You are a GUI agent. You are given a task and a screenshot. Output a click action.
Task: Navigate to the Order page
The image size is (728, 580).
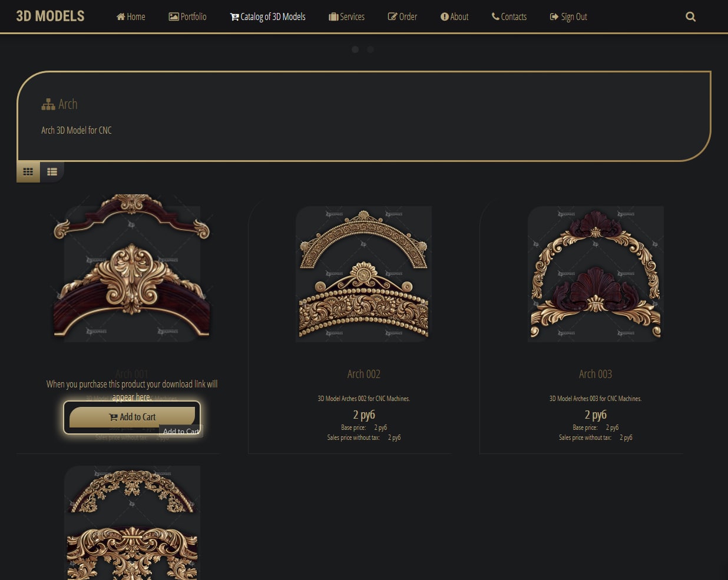coord(402,17)
